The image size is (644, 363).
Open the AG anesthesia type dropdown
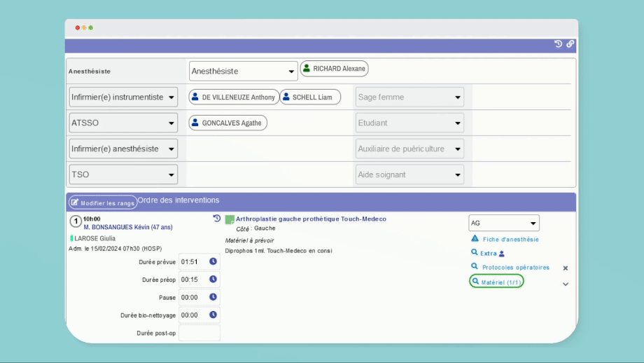503,223
